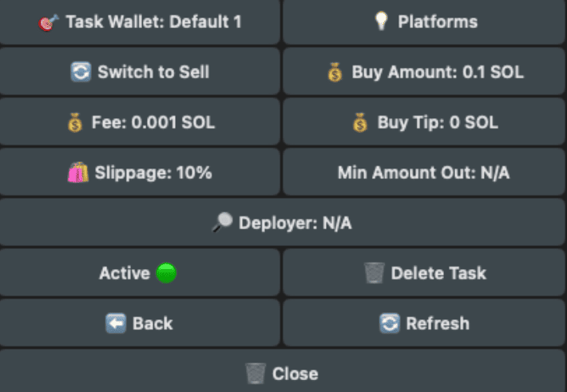
Task: Close the task menu with Close button
Action: click(283, 371)
